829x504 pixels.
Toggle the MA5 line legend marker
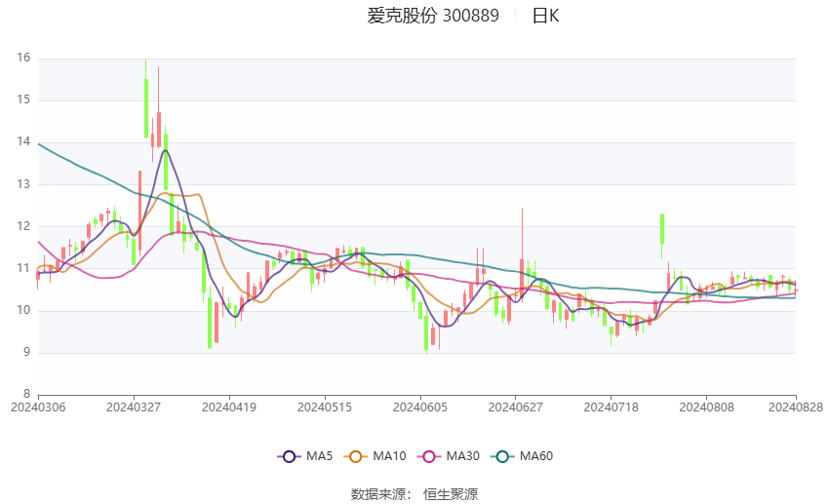[x=289, y=456]
